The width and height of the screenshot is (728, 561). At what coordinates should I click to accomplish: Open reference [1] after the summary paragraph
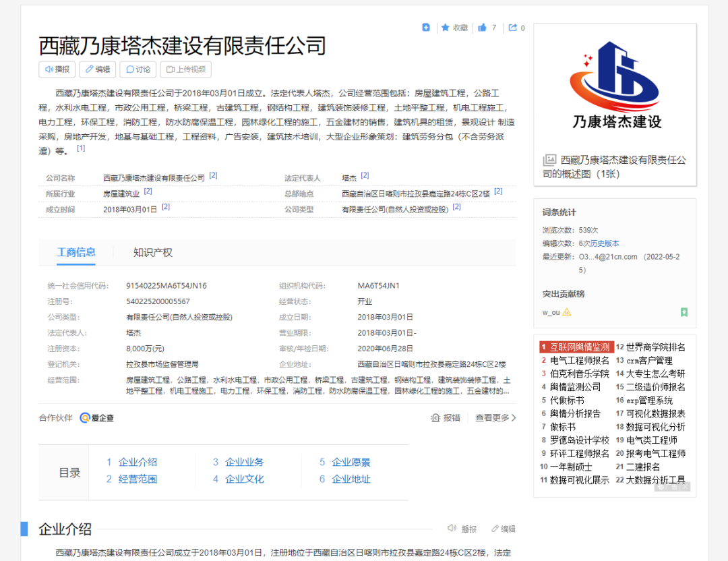81,148
